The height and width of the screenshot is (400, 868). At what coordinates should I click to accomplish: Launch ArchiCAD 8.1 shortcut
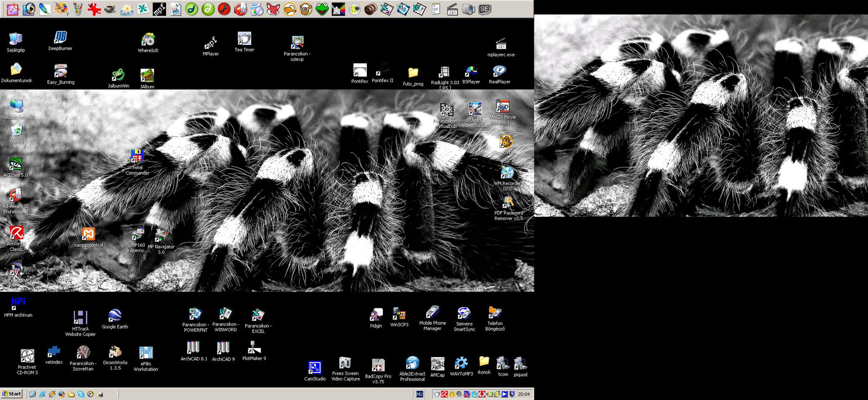coord(194,351)
